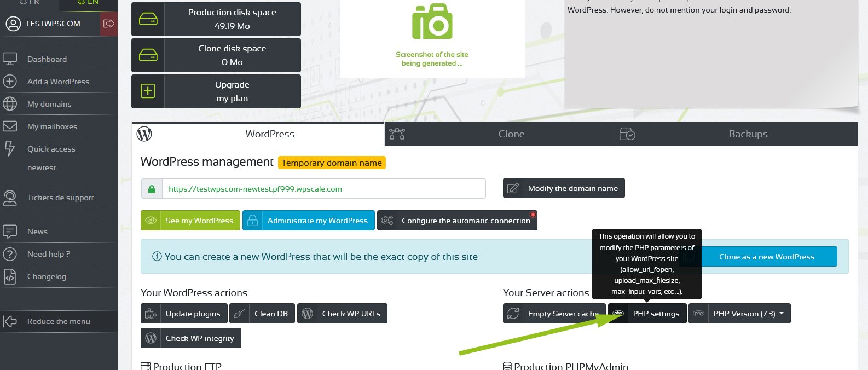
Task: Click the testwpscom-newtest site URL field
Action: (x=323, y=189)
